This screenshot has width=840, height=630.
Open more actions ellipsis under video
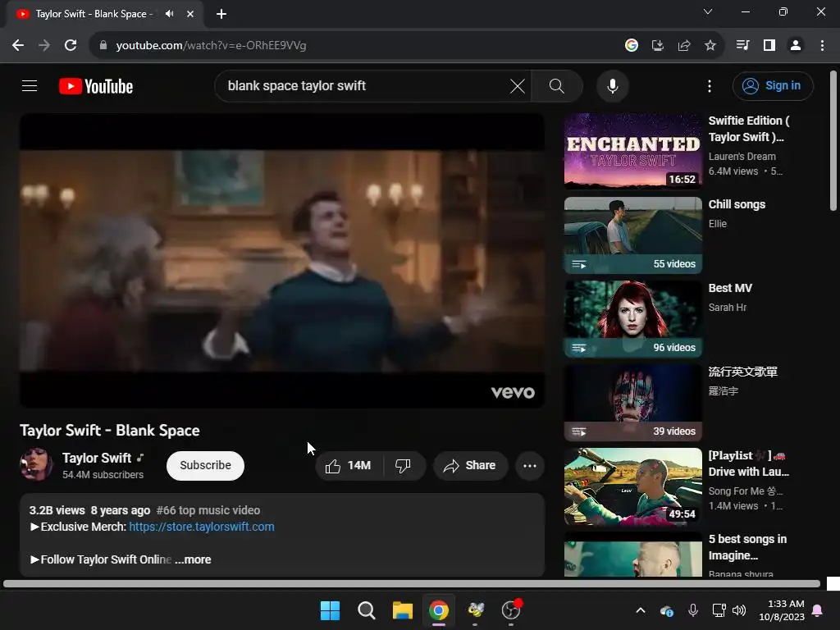(530, 466)
